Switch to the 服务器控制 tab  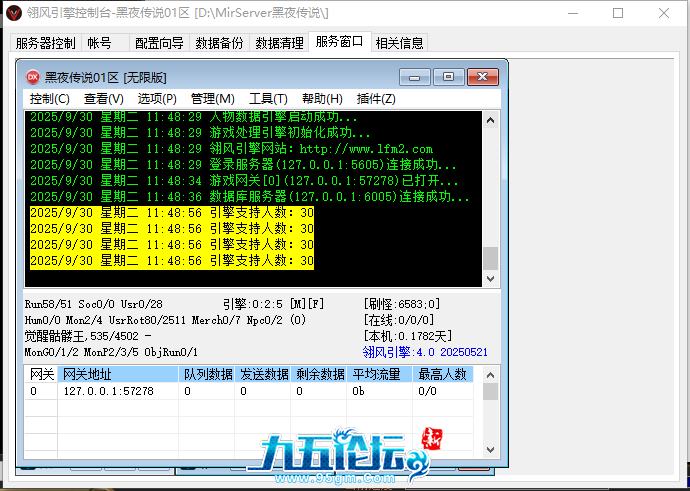point(45,43)
